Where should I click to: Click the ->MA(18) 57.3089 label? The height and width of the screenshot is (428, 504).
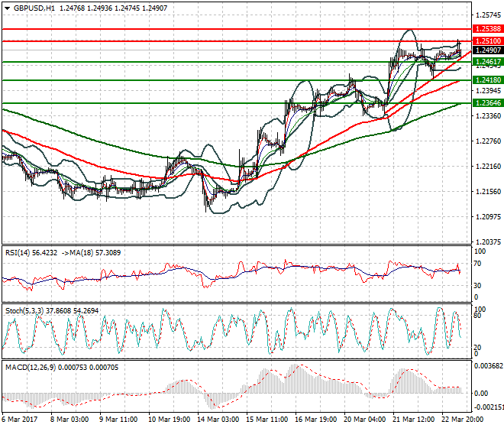90,253
